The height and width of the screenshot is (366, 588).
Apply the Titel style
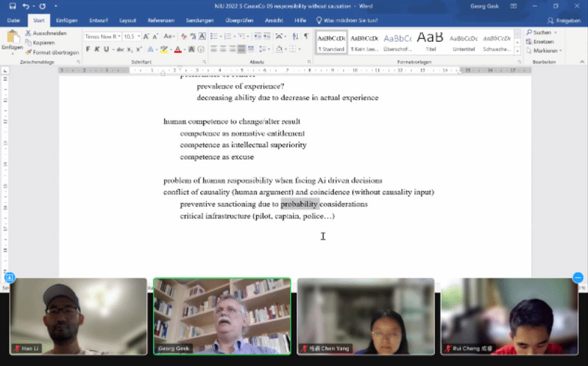430,42
